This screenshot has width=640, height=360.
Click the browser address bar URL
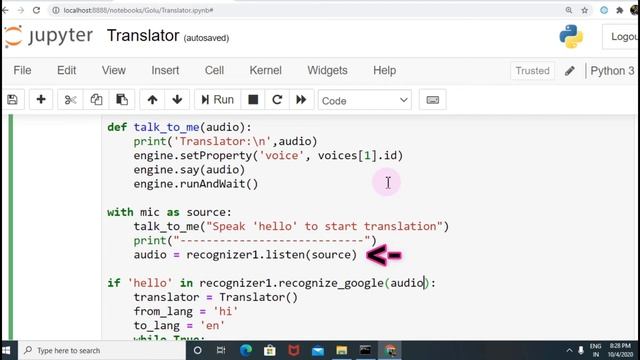138,10
